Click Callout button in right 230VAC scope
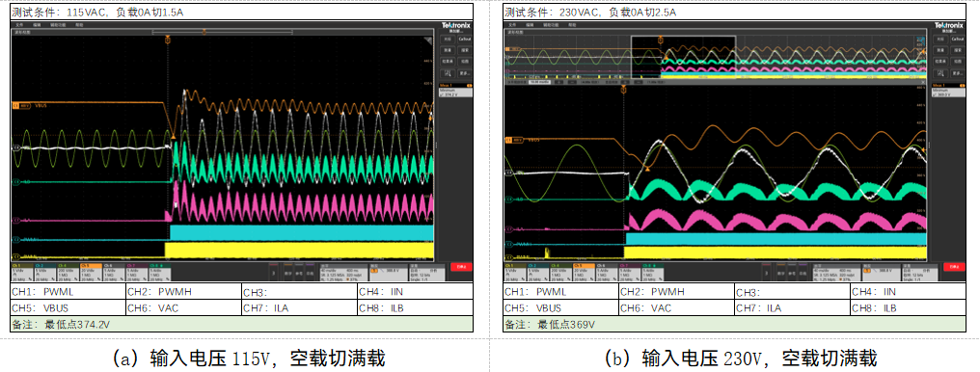 click(x=958, y=40)
